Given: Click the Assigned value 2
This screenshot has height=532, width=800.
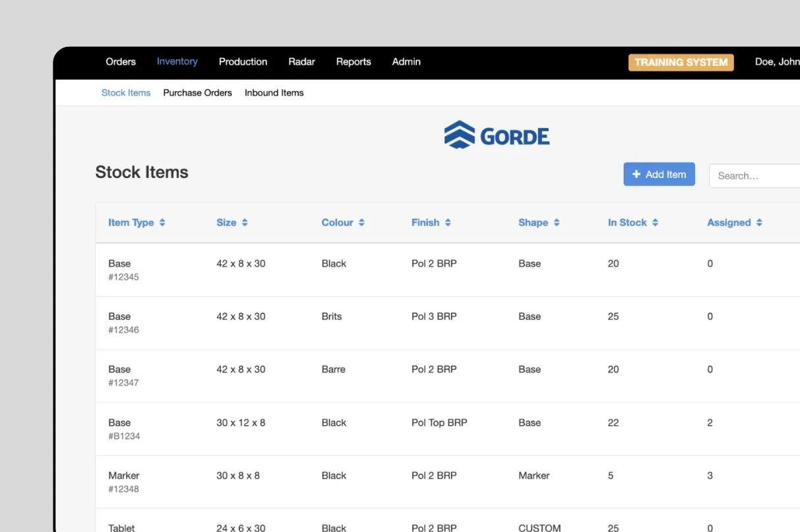Looking at the screenshot, I should click(710, 423).
